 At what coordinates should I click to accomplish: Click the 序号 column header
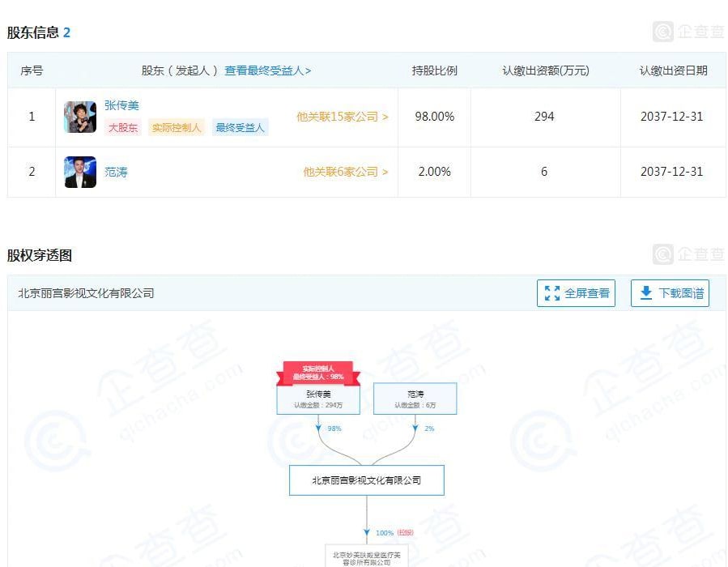point(32,70)
